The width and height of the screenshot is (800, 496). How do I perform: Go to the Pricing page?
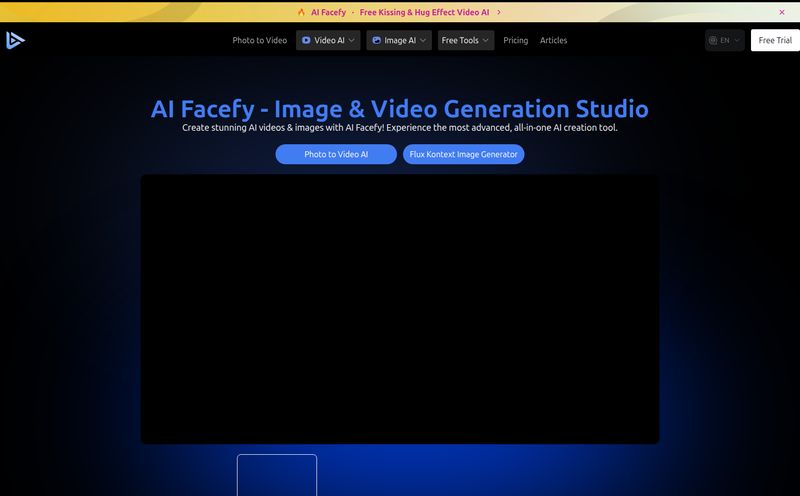516,40
